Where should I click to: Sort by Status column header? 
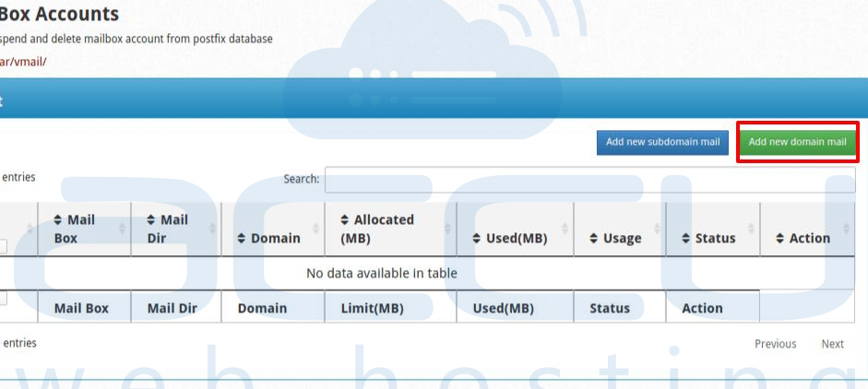pyautogui.click(x=713, y=230)
